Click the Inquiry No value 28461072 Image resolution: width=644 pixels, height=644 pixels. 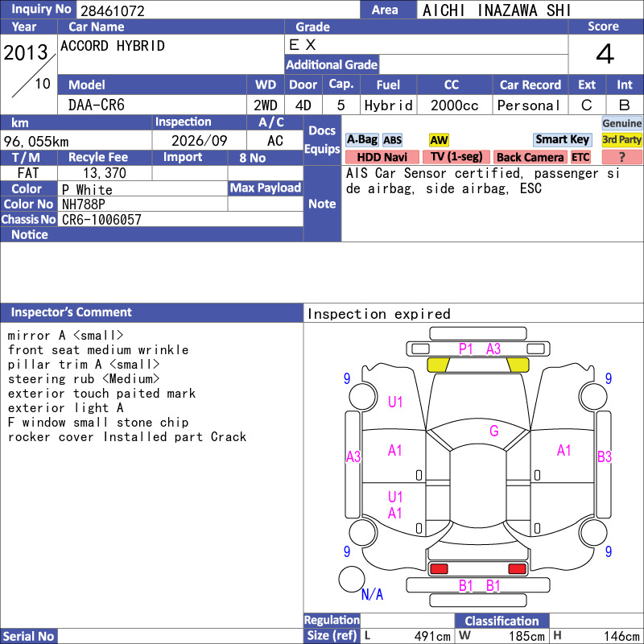113,10
